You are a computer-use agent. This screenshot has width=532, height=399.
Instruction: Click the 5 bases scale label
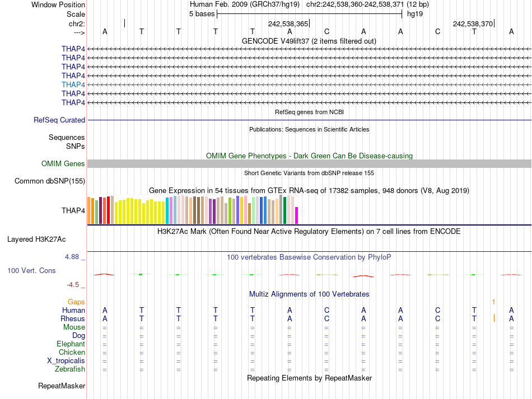tap(202, 14)
